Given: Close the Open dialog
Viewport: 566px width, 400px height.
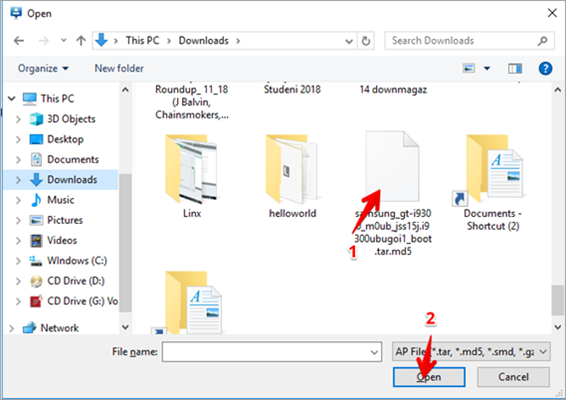Looking at the screenshot, I should pyautogui.click(x=552, y=13).
